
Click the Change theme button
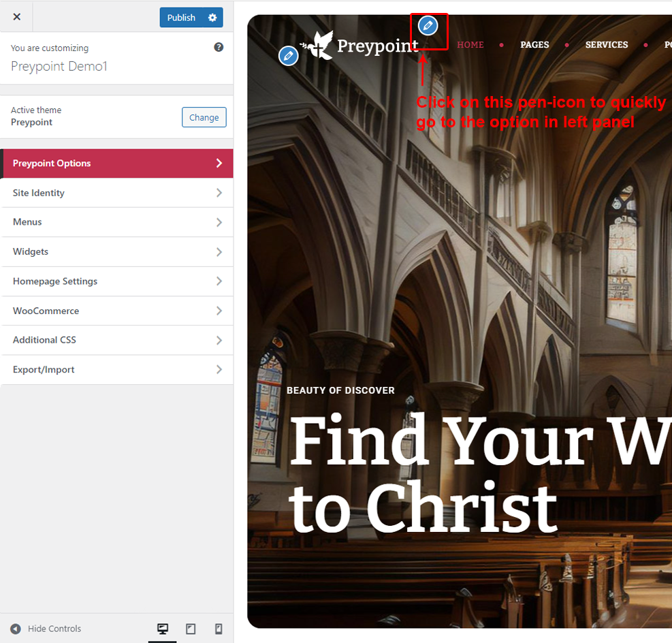(204, 117)
